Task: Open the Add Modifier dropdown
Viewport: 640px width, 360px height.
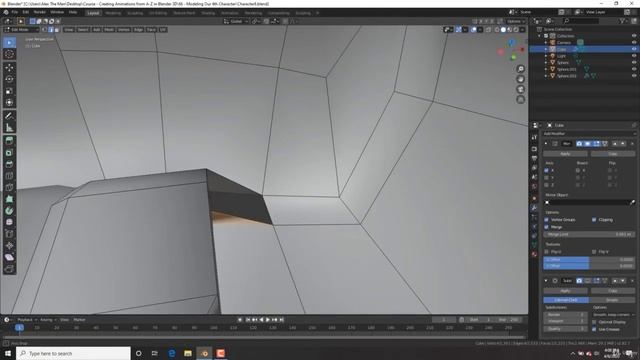Action: click(x=589, y=133)
